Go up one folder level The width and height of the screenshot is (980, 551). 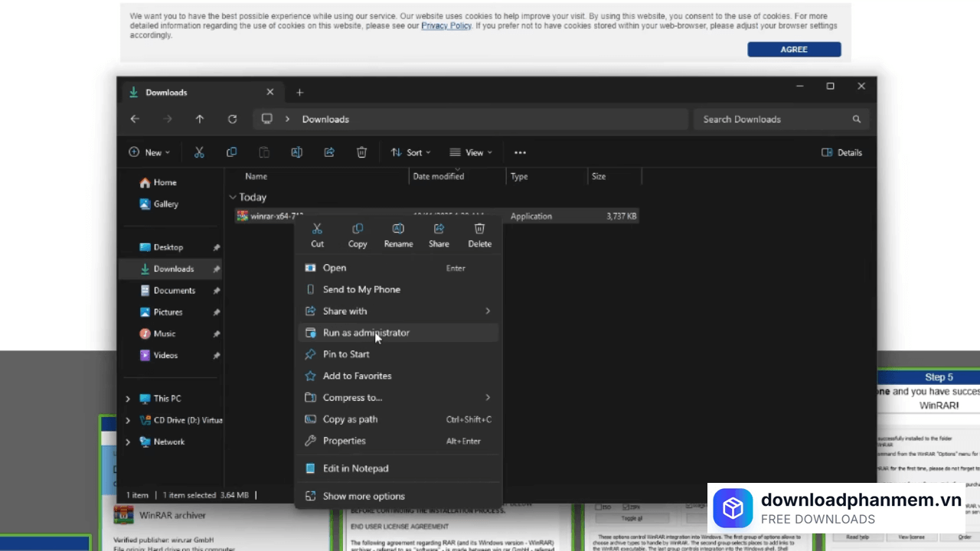coord(200,119)
